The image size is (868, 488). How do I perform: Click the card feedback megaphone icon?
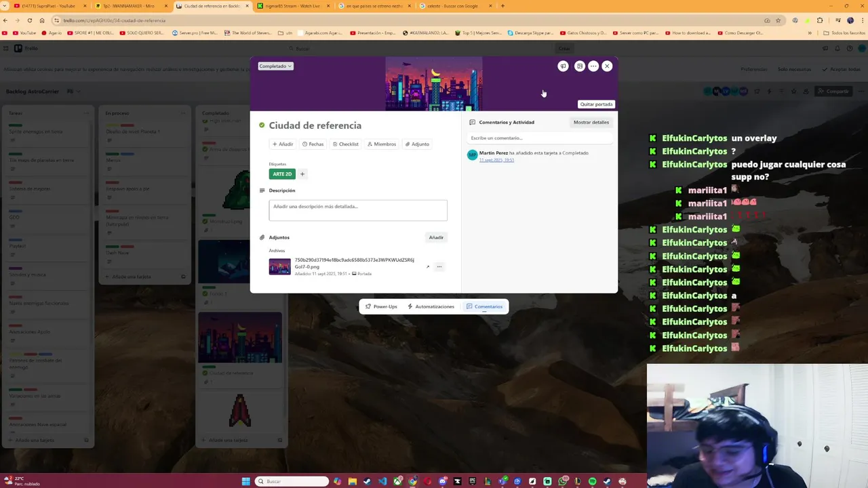point(563,66)
